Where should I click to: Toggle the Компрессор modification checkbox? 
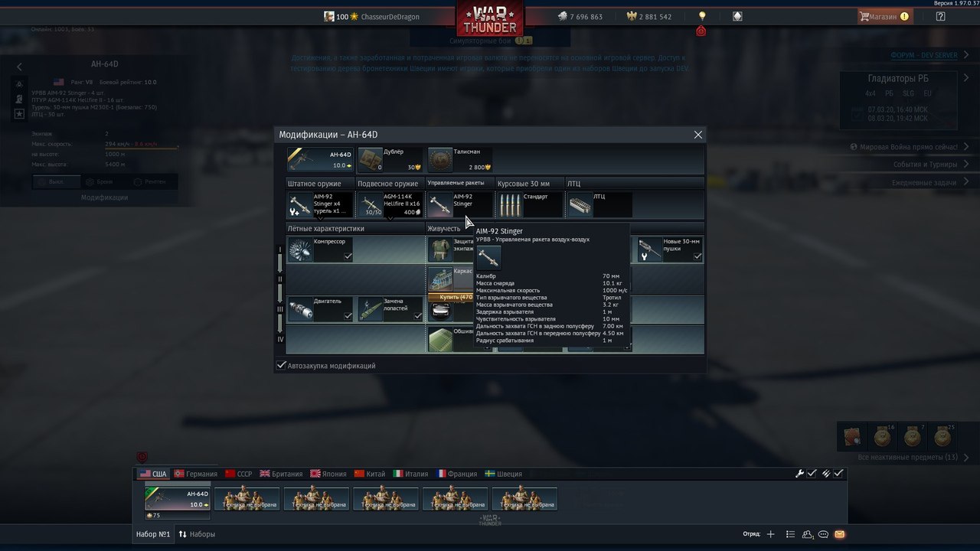tap(348, 256)
